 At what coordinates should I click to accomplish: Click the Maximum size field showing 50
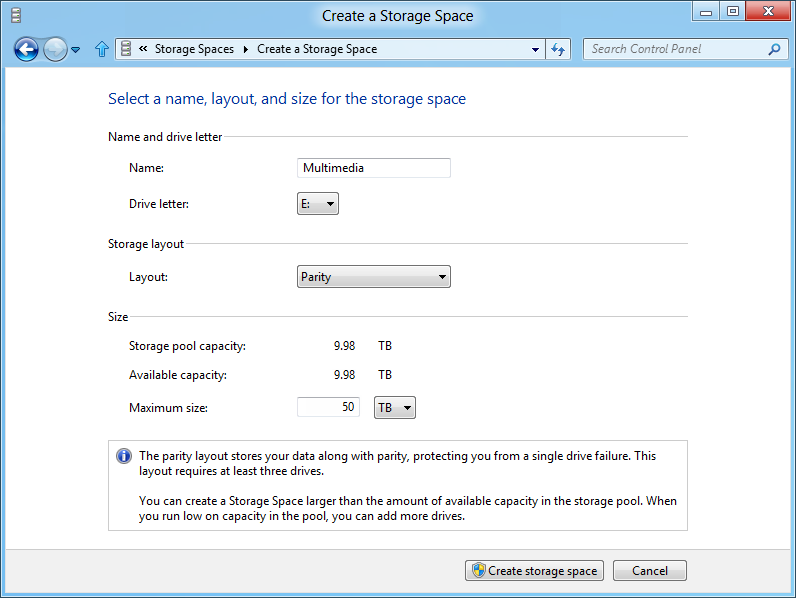pyautogui.click(x=328, y=407)
